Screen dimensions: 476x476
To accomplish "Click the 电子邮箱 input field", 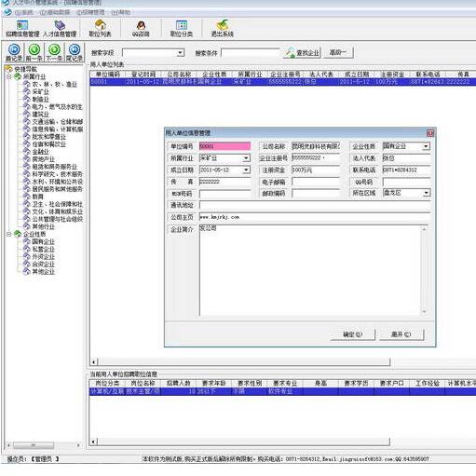I will click(316, 182).
